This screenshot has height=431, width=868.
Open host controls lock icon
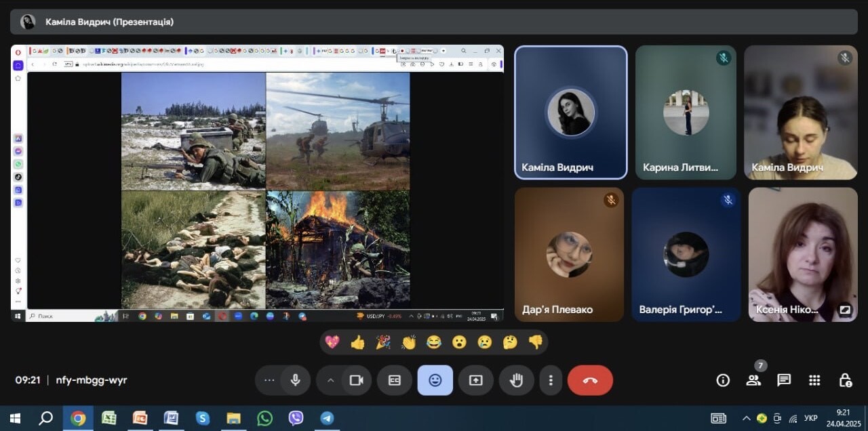845,380
